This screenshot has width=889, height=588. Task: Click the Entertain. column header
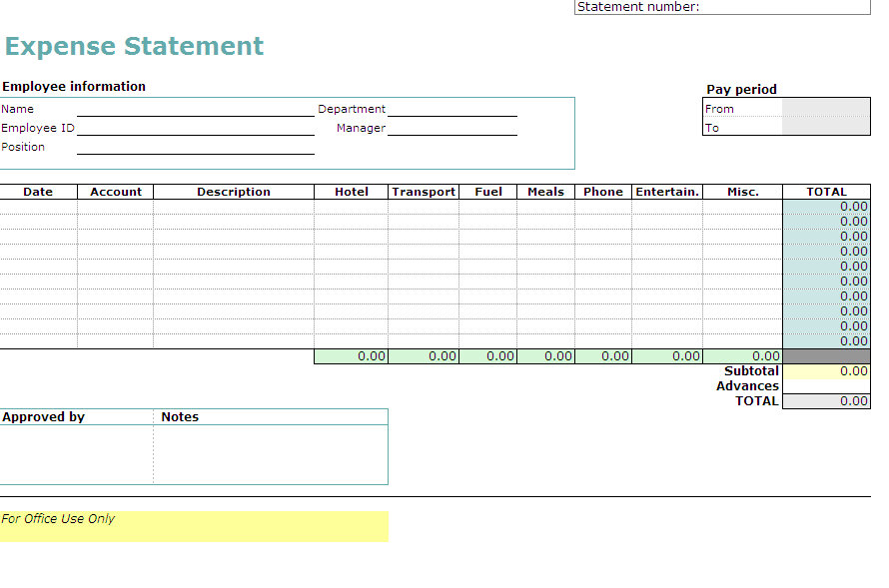(667, 192)
